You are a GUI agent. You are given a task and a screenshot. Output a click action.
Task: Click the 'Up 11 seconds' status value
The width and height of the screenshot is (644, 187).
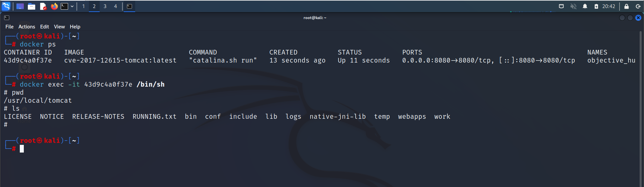(x=364, y=60)
